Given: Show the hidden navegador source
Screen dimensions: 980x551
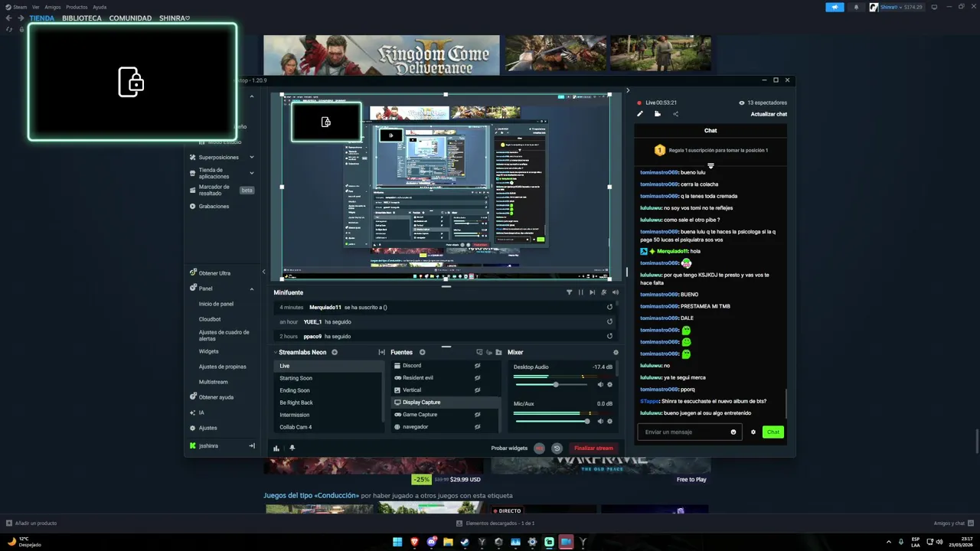Looking at the screenshot, I should tap(477, 427).
